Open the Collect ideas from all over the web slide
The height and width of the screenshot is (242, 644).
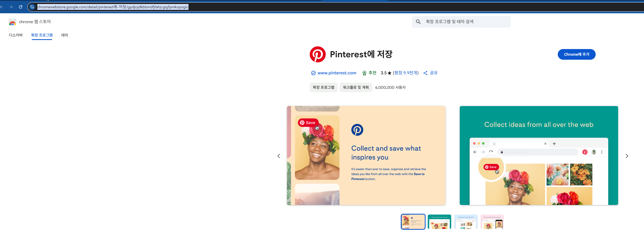click(539, 156)
